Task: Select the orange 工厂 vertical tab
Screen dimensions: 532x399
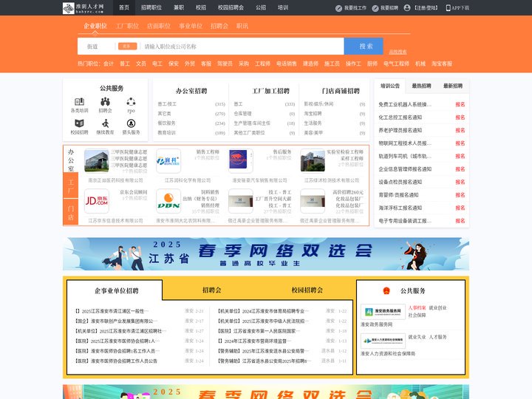Action: click(71, 186)
